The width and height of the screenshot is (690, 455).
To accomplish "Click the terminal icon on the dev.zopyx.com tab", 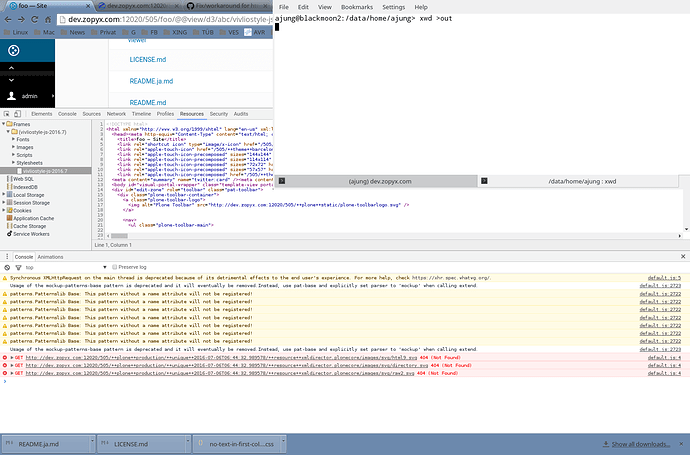I will pyautogui.click(x=282, y=181).
